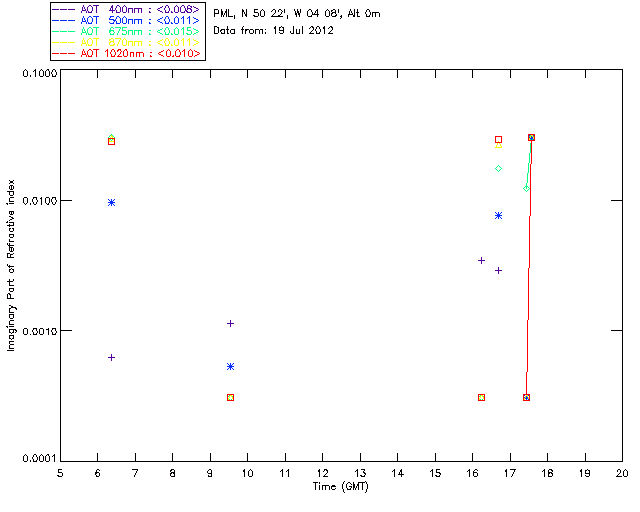Image resolution: width=640 pixels, height=512 pixels.
Task: Click x-axis tick label 7
Action: pyautogui.click(x=135, y=473)
